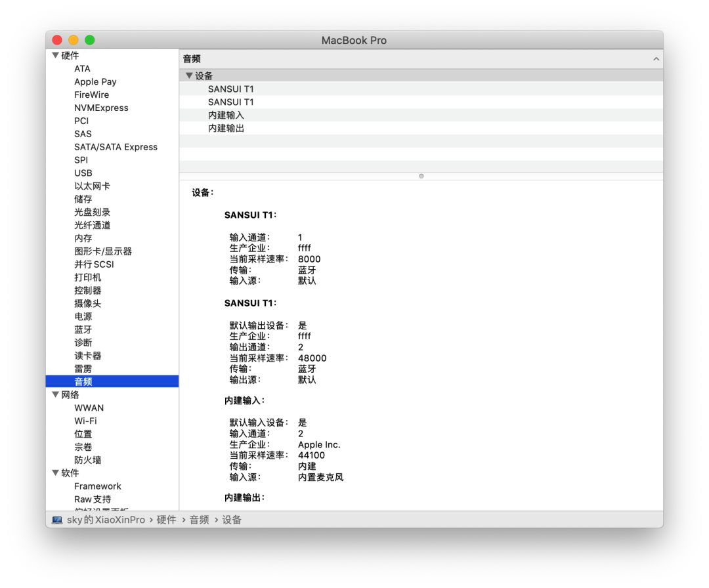Open 摄像头 sidebar item
The height and width of the screenshot is (588, 709).
pos(88,304)
